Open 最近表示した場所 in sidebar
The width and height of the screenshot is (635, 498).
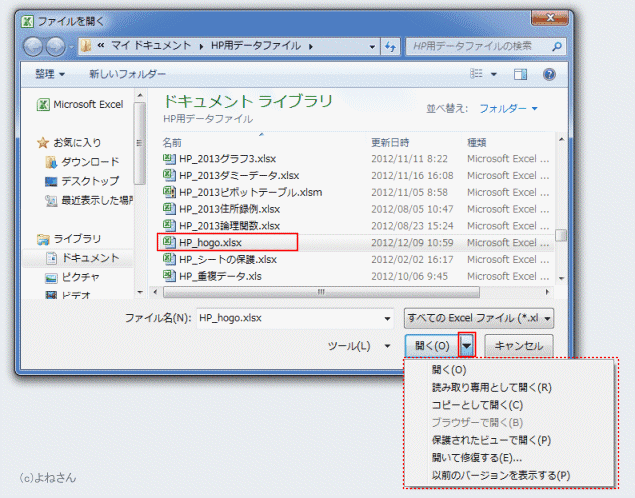click(x=89, y=200)
